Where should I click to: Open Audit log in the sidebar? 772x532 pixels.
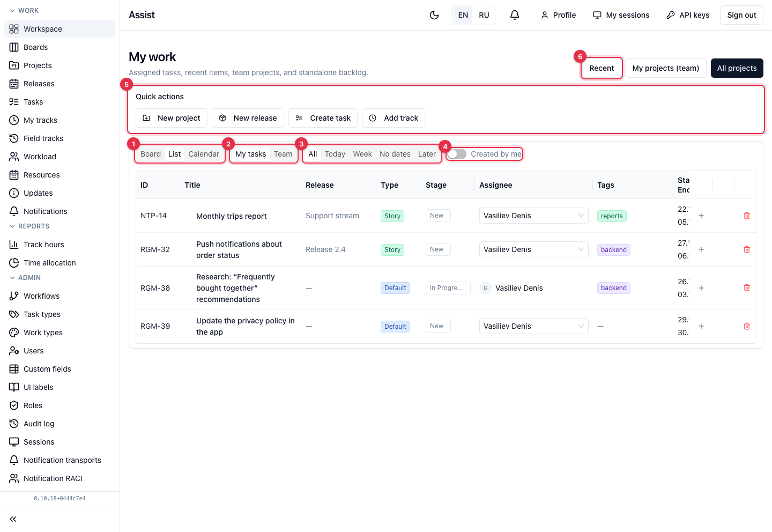pyautogui.click(x=60, y=424)
